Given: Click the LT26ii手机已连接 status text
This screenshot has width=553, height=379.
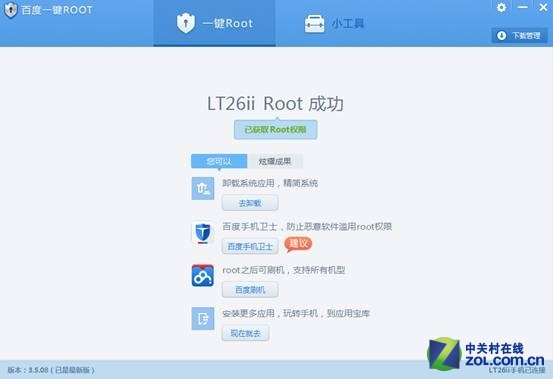Looking at the screenshot, I should (517, 370).
